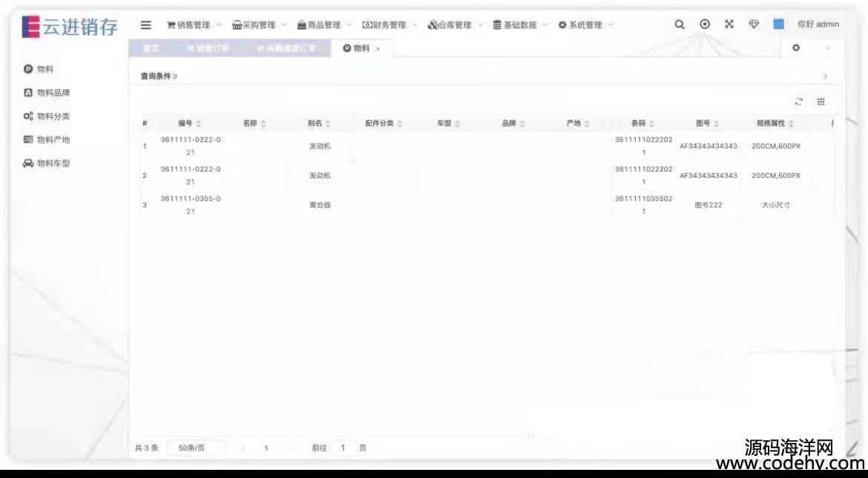The height and width of the screenshot is (478, 868).
Task: Sort by 规格属性 column arrows
Action: pyautogui.click(x=791, y=123)
